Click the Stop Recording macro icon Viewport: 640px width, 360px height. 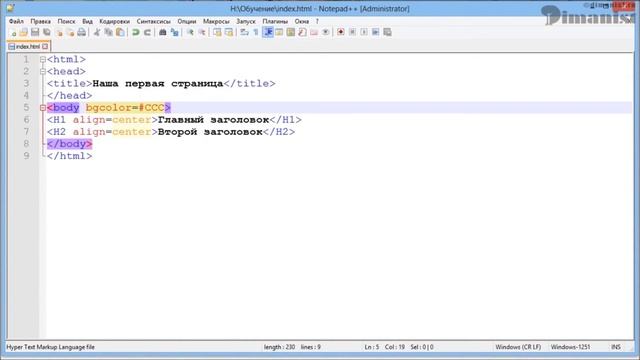pyautogui.click(x=352, y=32)
